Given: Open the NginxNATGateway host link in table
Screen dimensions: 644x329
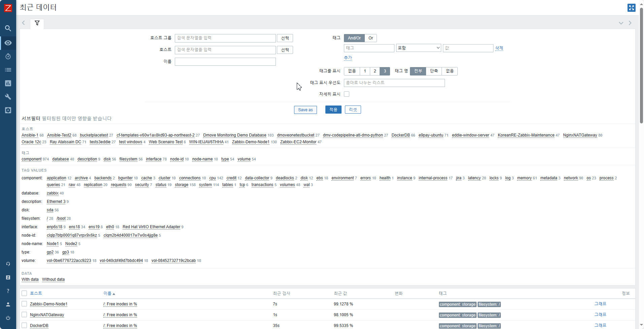Looking at the screenshot, I should coord(47,315).
